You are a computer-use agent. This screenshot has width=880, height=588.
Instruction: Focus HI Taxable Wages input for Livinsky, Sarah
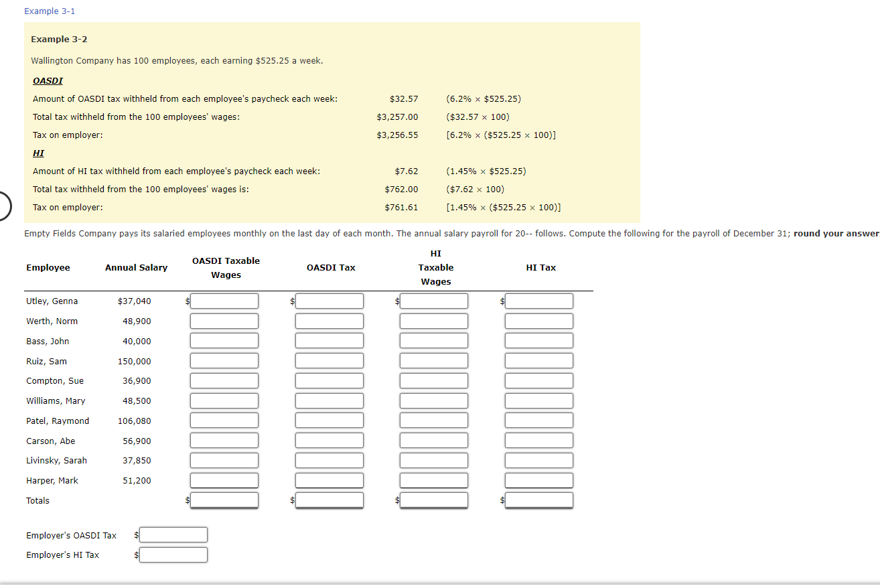[434, 461]
